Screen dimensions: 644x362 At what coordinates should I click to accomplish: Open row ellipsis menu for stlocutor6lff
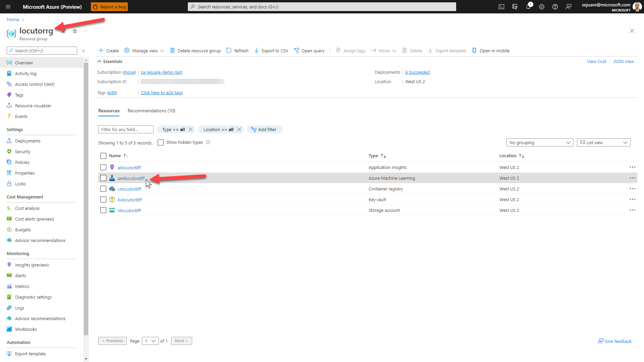click(632, 210)
